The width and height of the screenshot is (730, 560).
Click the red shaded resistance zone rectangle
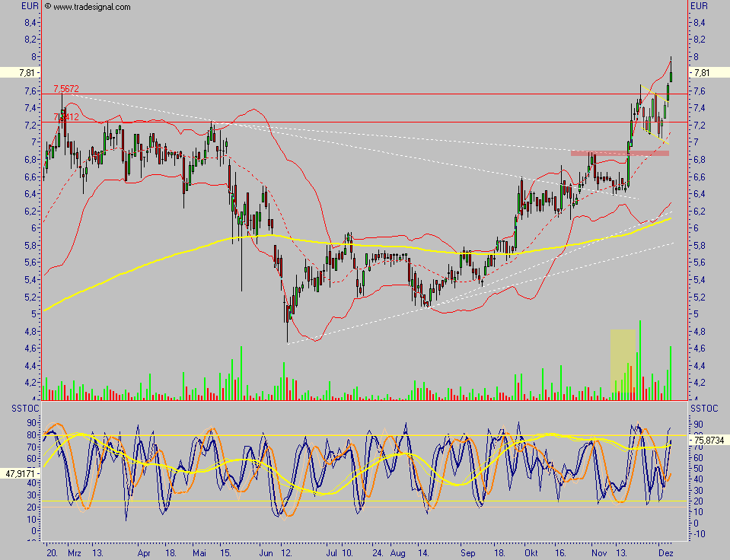point(619,153)
